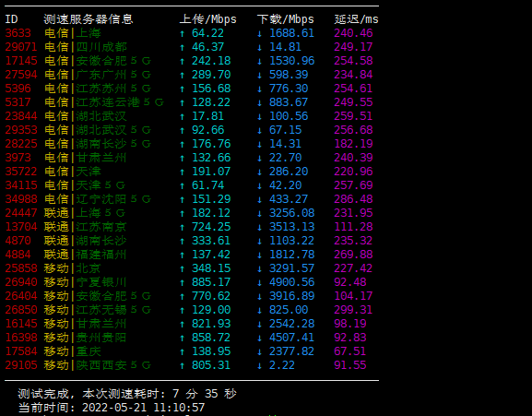Click the 下载/Mbps column header
Image resolution: width=532 pixels, height=416 pixels.
285,19
